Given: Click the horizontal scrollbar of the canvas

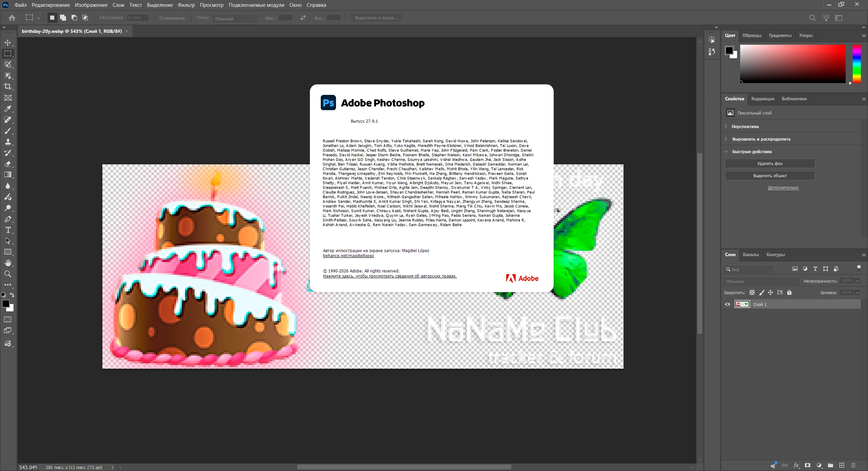Looking at the screenshot, I should pos(404,467).
